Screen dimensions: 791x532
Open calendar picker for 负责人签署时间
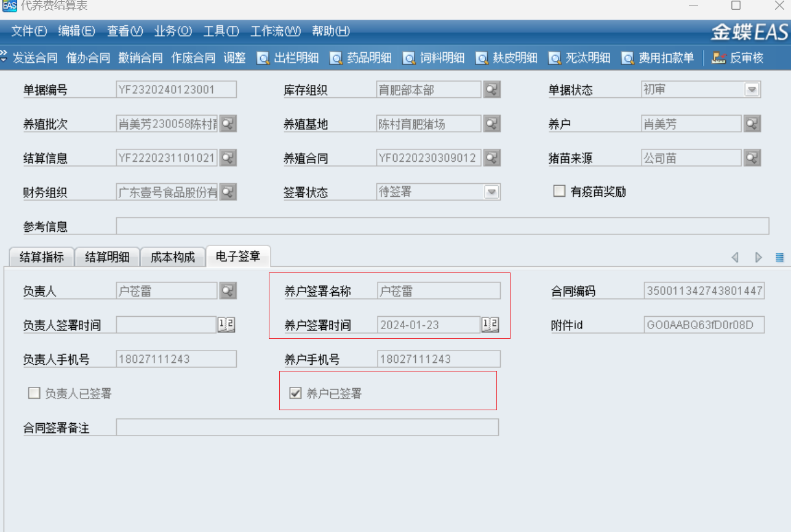click(226, 325)
